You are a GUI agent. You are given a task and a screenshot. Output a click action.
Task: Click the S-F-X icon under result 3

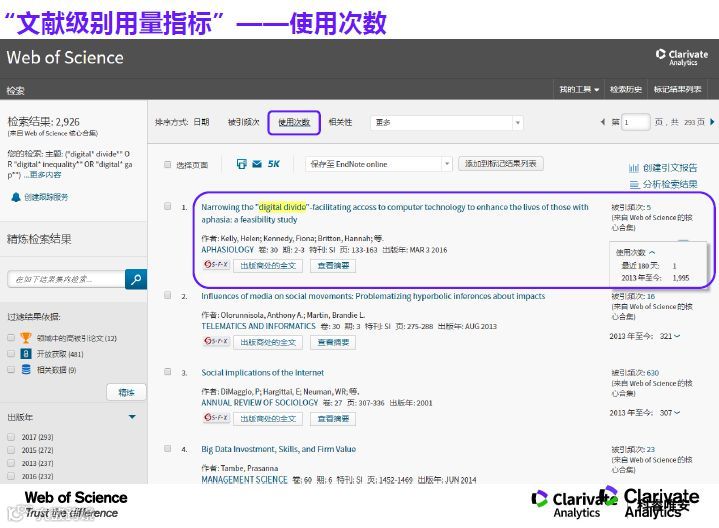tap(216, 417)
